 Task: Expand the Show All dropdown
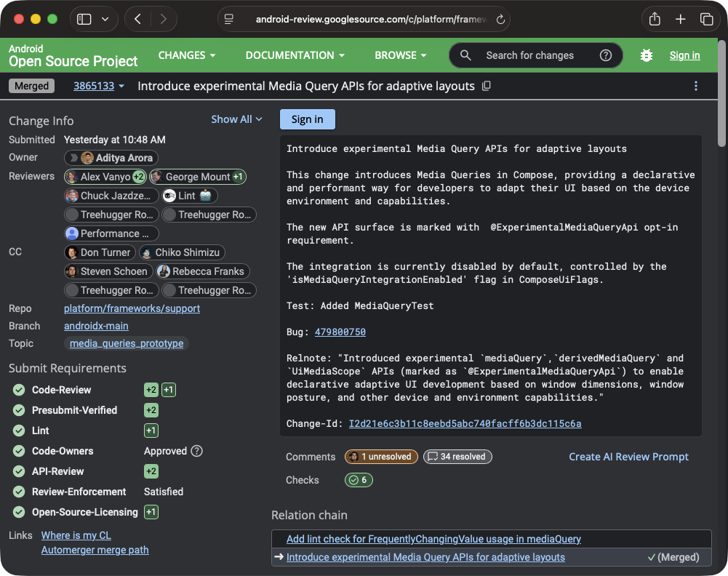coord(237,119)
